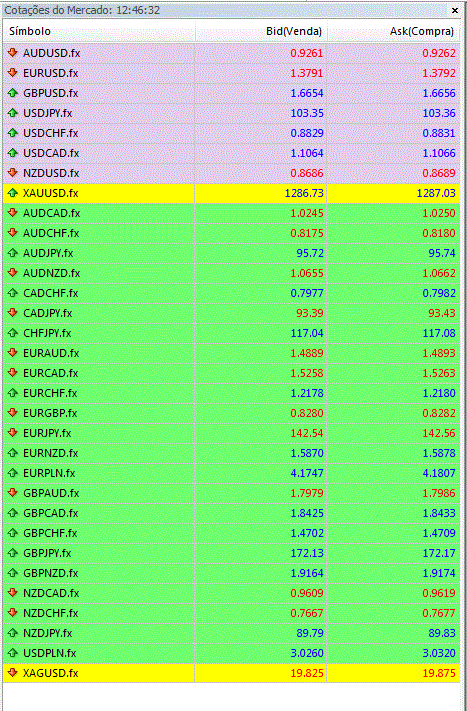Select the USDPLN.fx symbol name
Viewport: 467px width, 711px height.
click(49, 653)
